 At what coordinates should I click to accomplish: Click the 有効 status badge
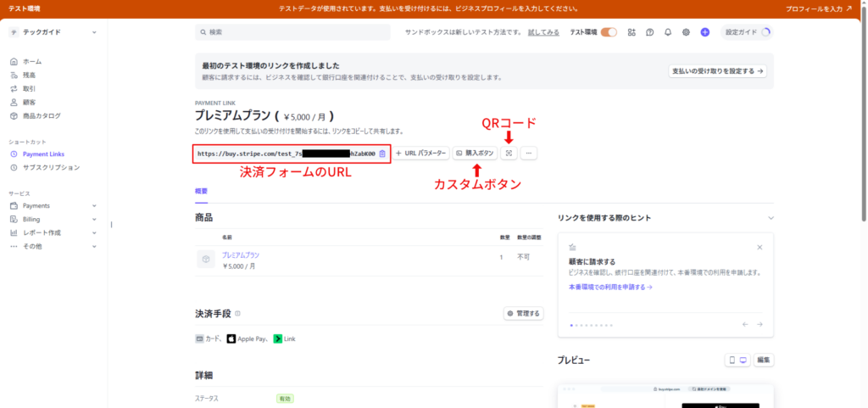pyautogui.click(x=285, y=398)
